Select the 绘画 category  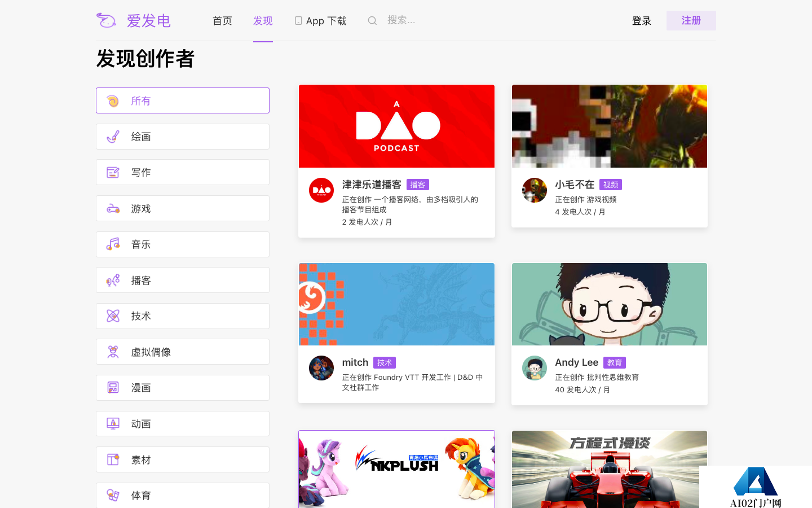pos(183,137)
